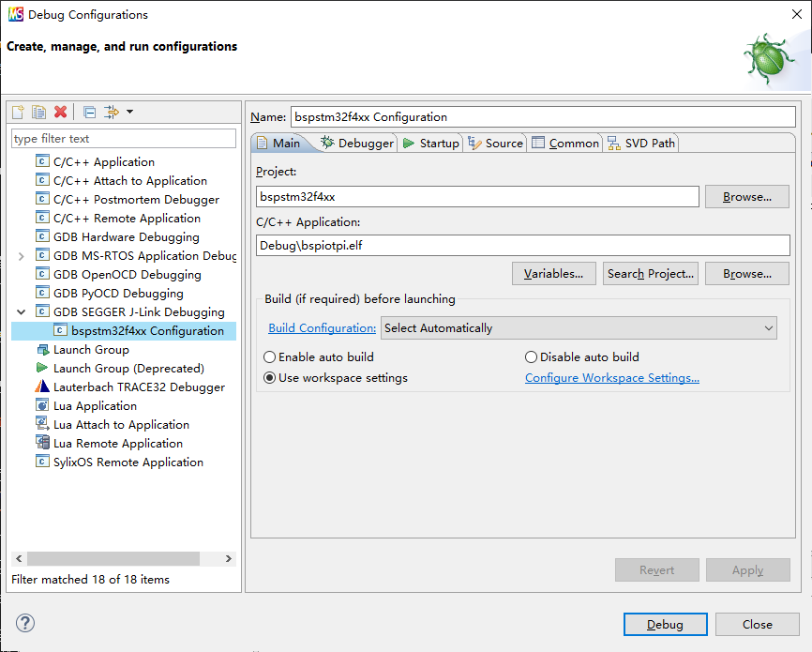Open the filter launch configurations menu

tap(118, 112)
